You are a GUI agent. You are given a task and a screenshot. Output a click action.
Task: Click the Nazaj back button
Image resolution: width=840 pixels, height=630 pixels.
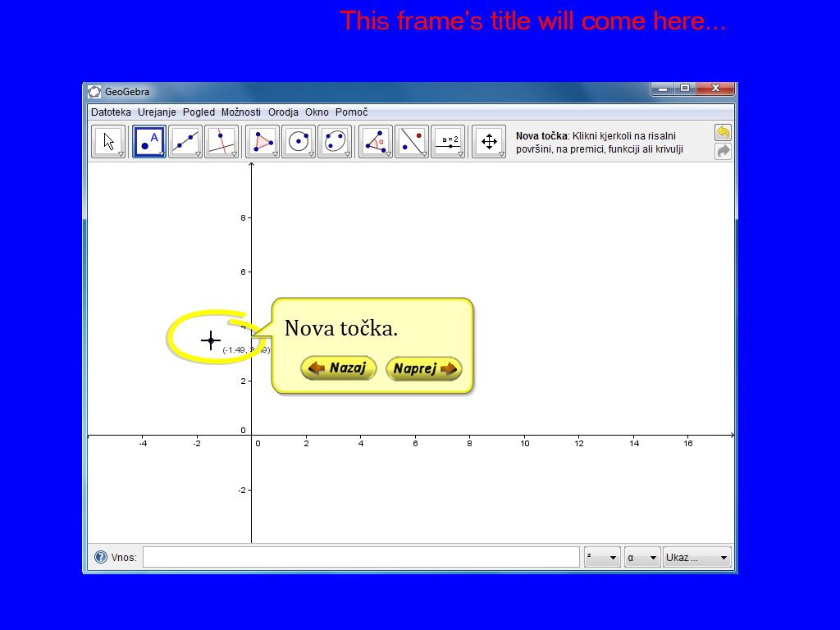pyautogui.click(x=339, y=368)
